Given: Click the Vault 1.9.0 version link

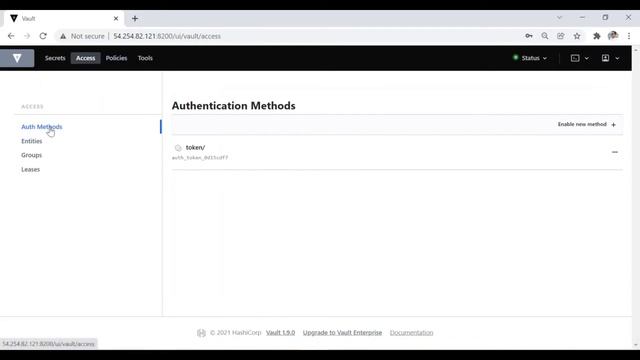Looking at the screenshot, I should tap(280, 333).
